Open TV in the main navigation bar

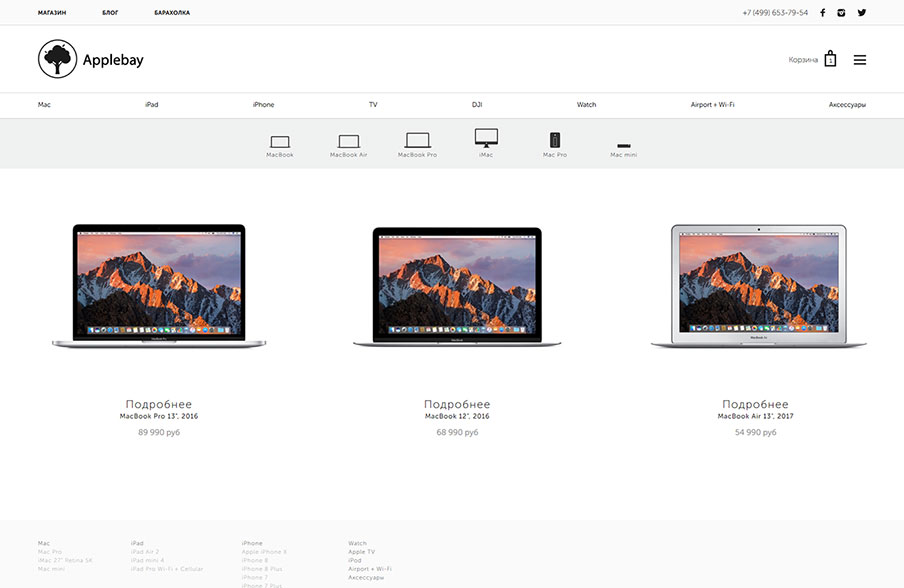(x=373, y=105)
